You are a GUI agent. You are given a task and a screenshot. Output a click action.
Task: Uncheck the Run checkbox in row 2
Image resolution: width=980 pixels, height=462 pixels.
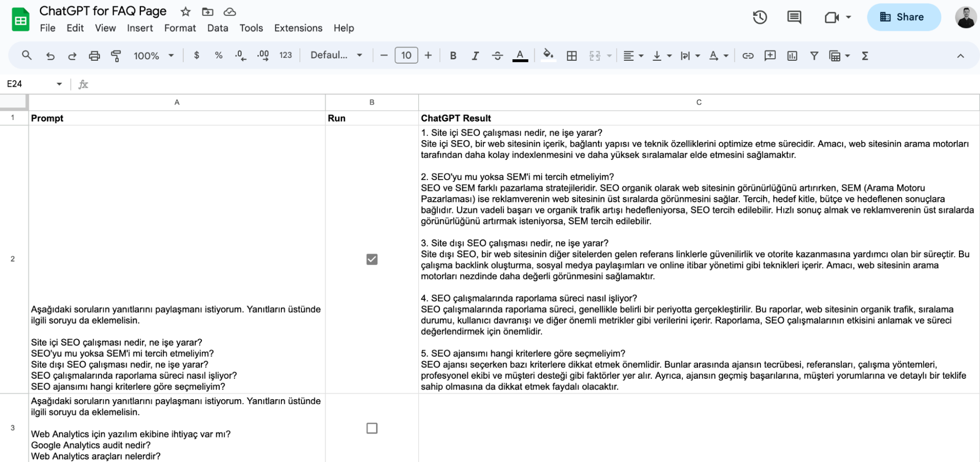coord(372,259)
